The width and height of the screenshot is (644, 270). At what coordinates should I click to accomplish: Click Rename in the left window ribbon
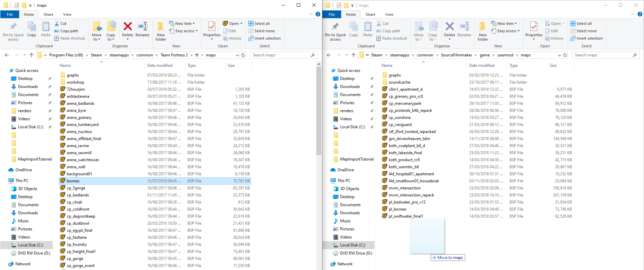click(142, 30)
